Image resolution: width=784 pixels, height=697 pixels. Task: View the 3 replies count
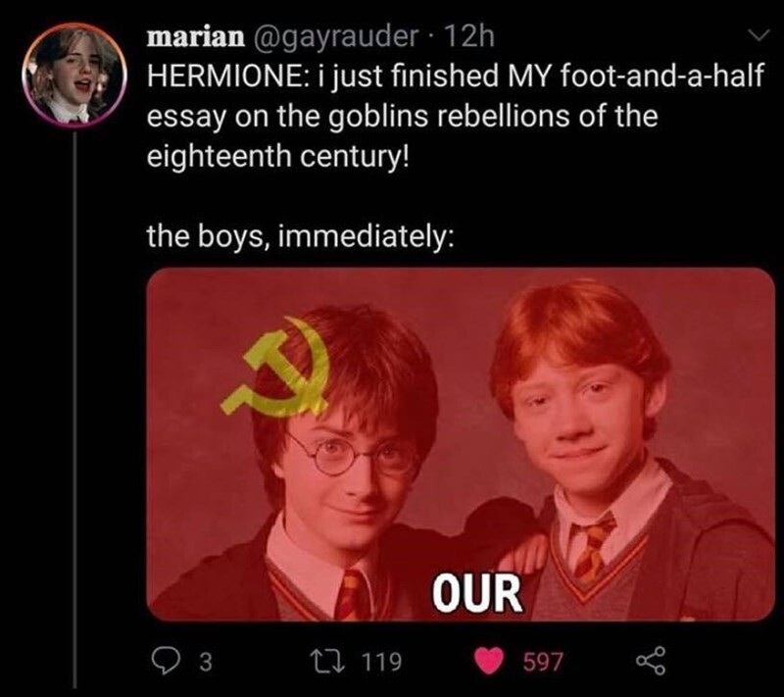(206, 662)
